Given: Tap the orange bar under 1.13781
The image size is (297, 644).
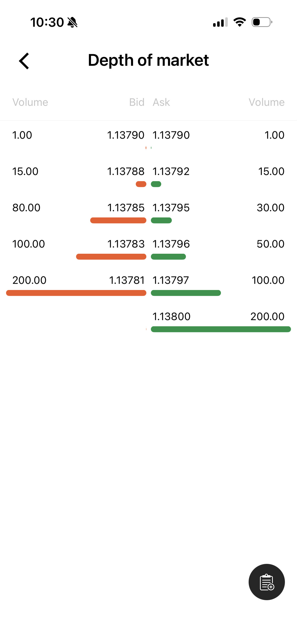Looking at the screenshot, I should tap(76, 293).
